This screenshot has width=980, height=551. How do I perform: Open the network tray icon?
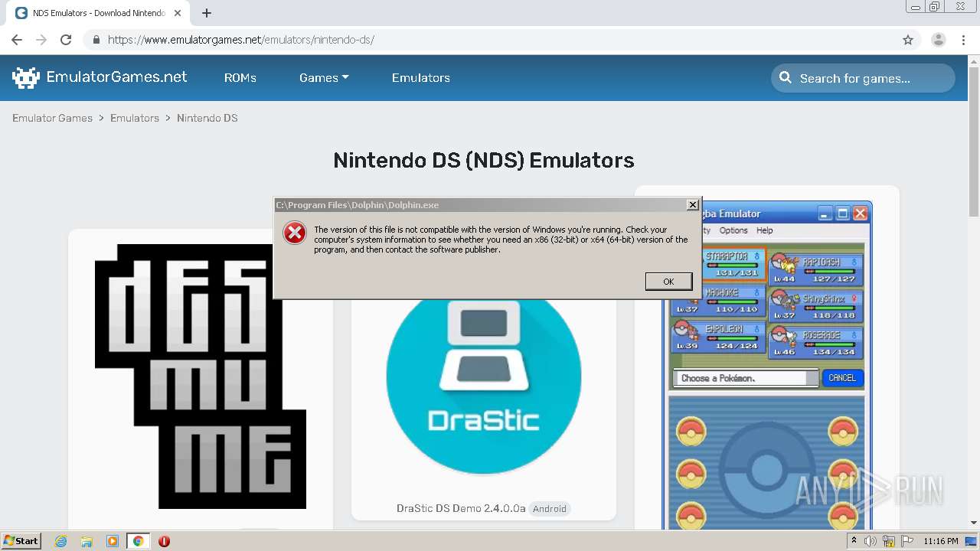click(889, 541)
